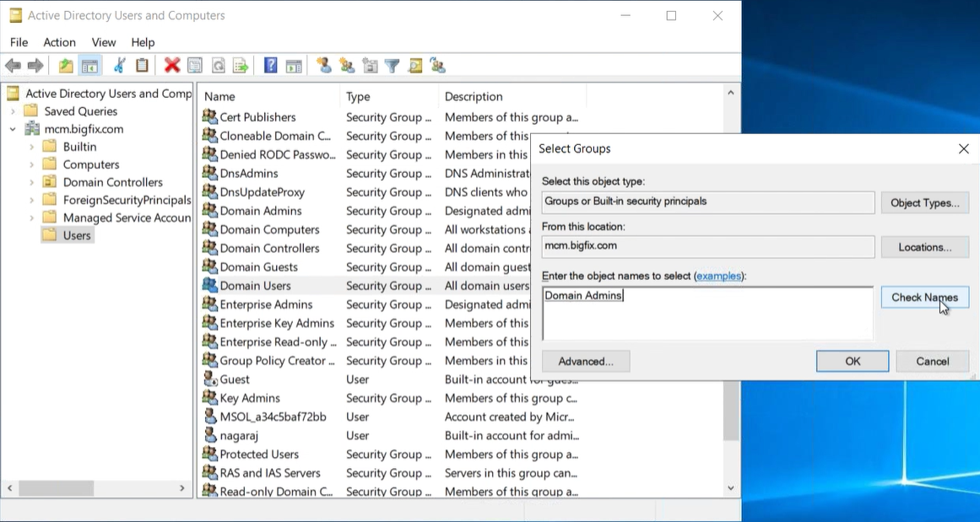Viewport: 980px width, 522px height.
Task: Click the filter funnel toolbar icon
Action: (x=392, y=66)
